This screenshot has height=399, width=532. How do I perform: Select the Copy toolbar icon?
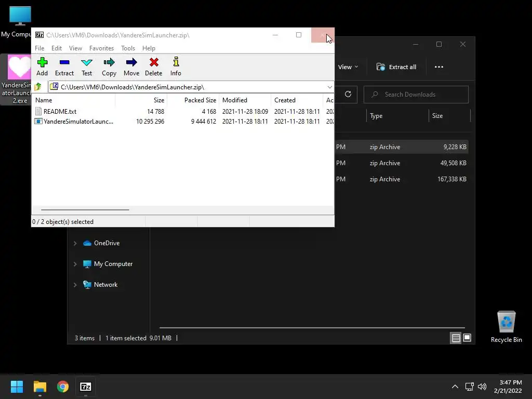point(109,66)
